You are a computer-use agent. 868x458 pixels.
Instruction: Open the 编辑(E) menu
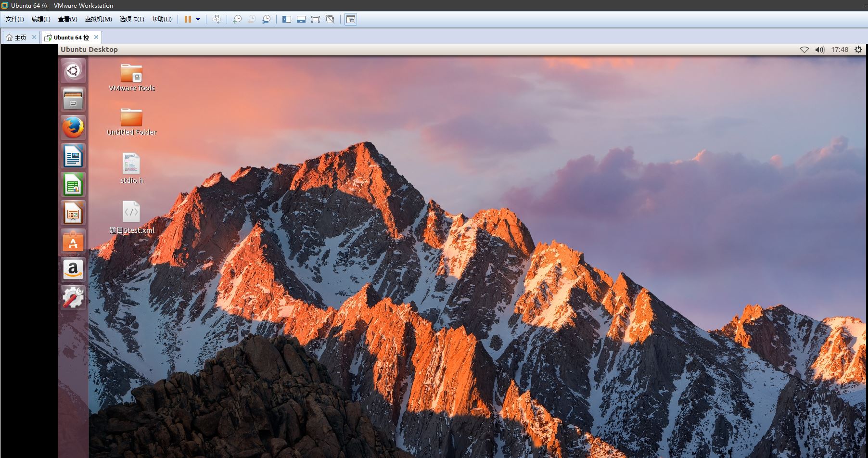41,19
